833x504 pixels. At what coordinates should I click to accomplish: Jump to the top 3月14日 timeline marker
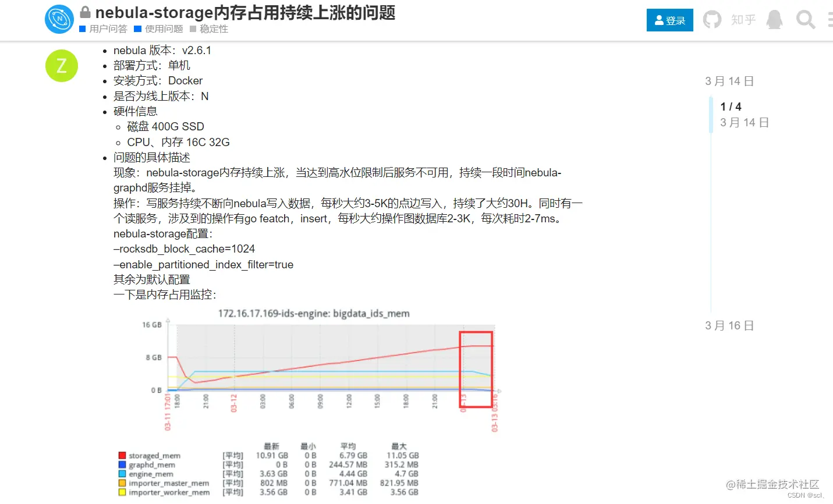(729, 81)
